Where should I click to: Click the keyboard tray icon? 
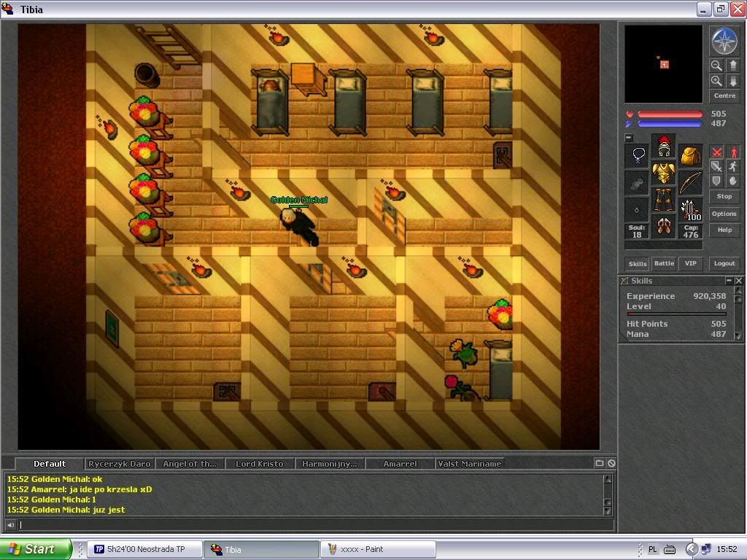pos(670,550)
